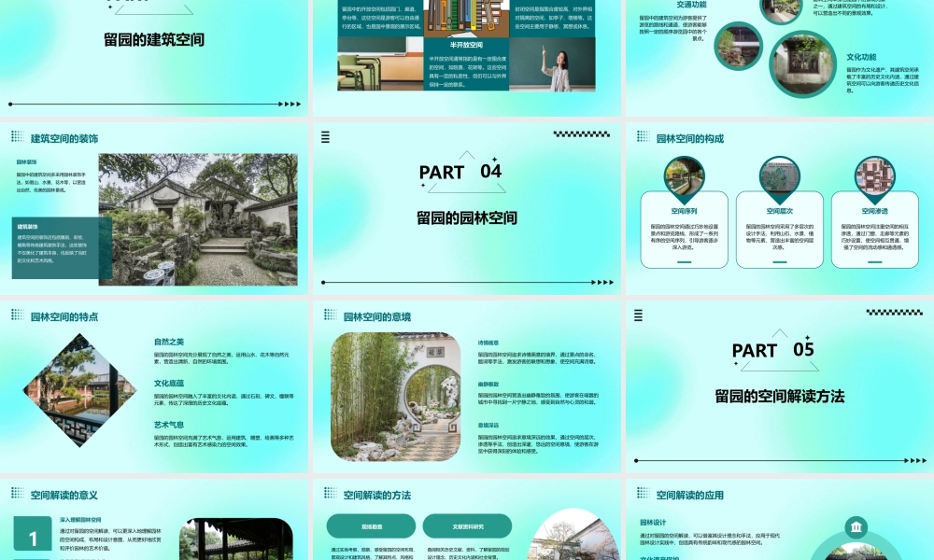934x560 pixels.
Task: Click the PART 04 heading
Action: 460,172
